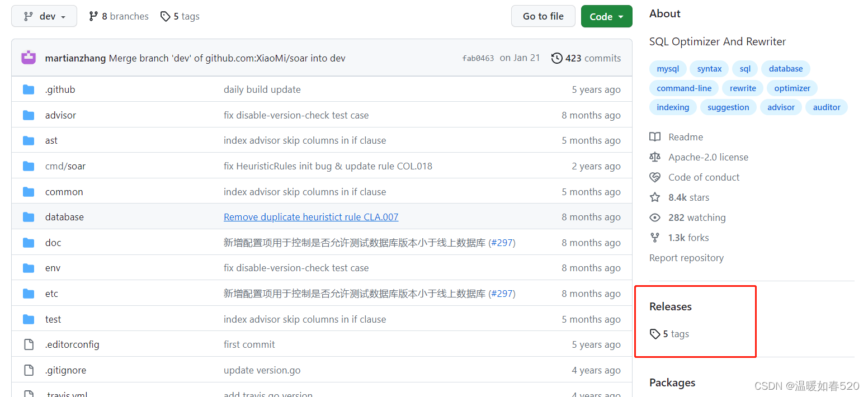Image resolution: width=868 pixels, height=397 pixels.
Task: Open Remove duplicate heuristict rule CLA.007 commit
Action: click(x=311, y=216)
